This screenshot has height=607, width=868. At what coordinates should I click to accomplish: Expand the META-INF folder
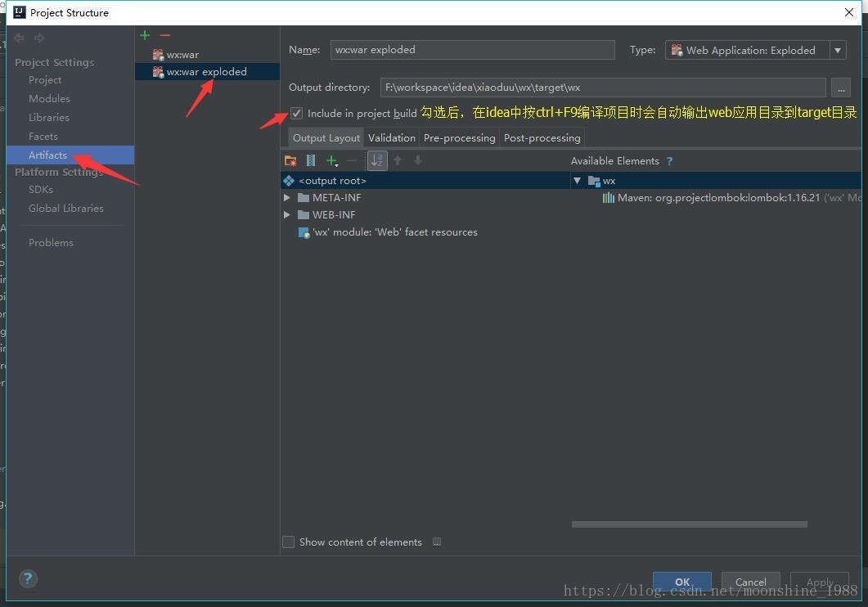pyautogui.click(x=287, y=197)
